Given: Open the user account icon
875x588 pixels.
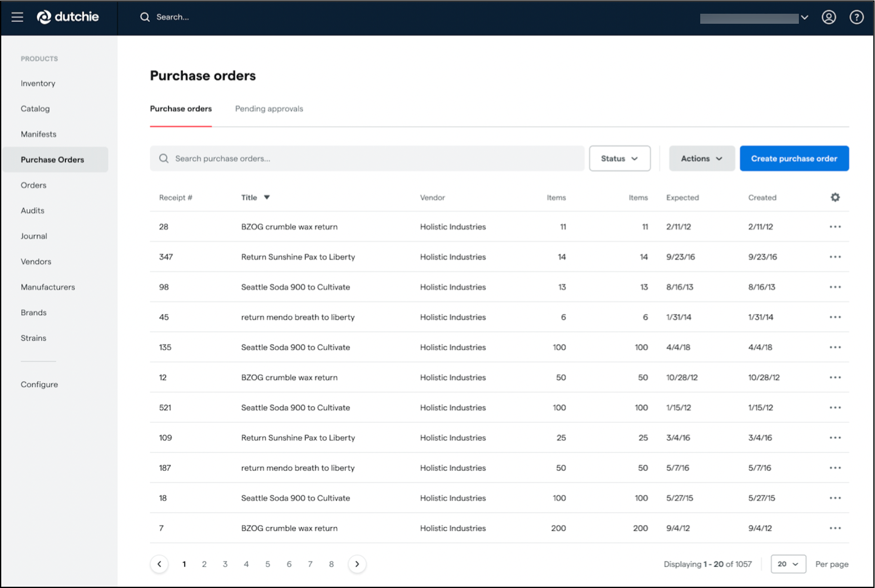Looking at the screenshot, I should pos(829,17).
